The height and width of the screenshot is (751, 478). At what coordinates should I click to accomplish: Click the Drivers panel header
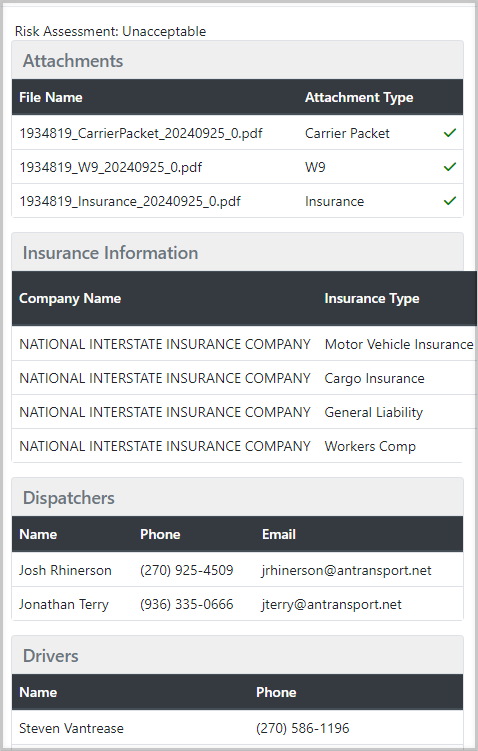click(x=238, y=655)
